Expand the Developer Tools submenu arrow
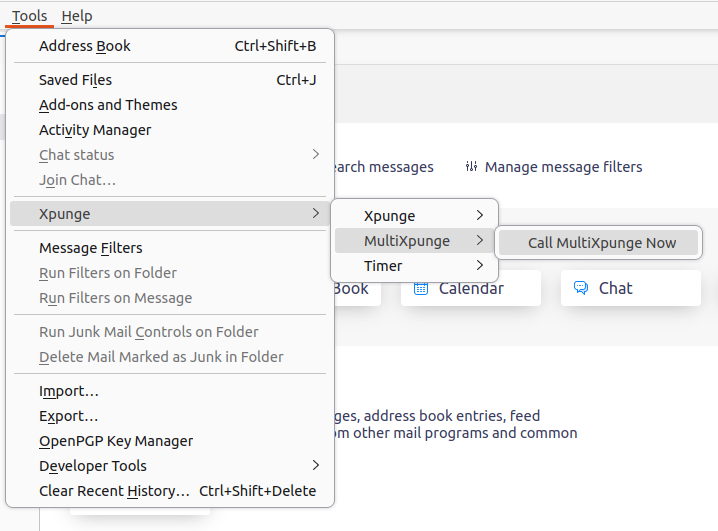 tap(315, 466)
